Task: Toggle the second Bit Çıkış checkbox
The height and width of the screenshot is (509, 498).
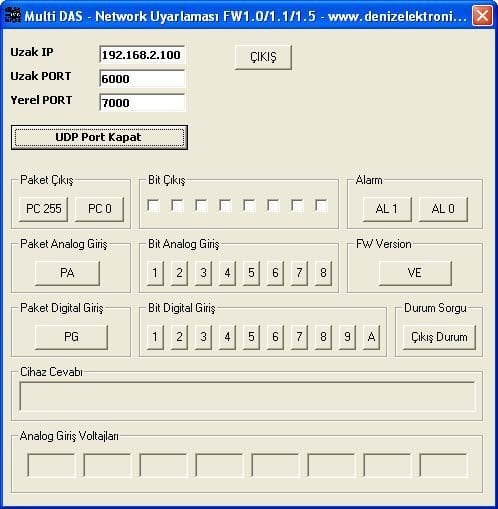Action: click(177, 206)
